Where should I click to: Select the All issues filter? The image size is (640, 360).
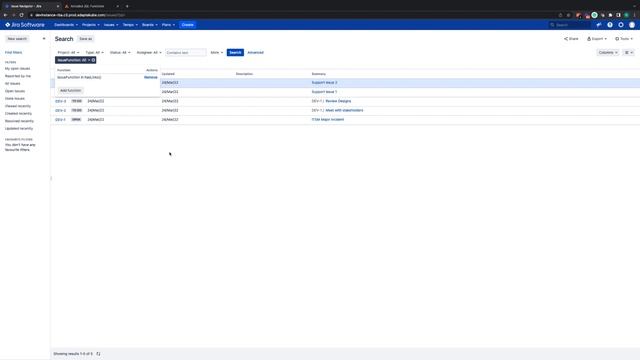coord(13,83)
